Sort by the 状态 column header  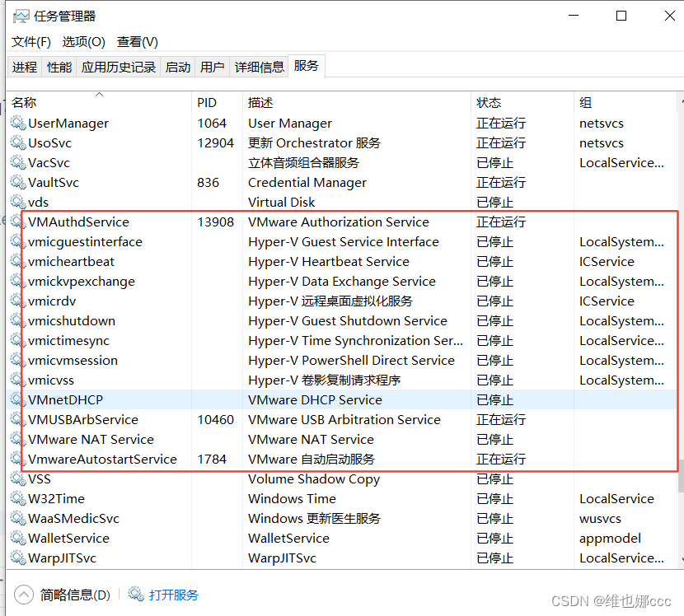tap(522, 102)
